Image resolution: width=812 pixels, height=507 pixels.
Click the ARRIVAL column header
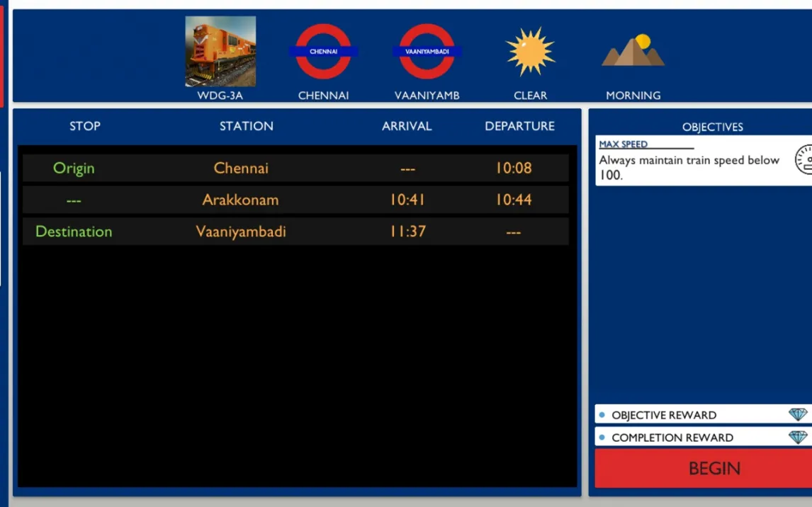coord(407,126)
